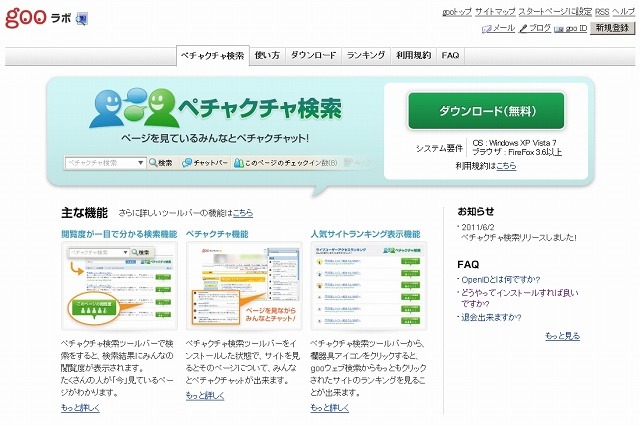The image size is (640, 426).
Task: Open the ダウンロード tab
Action: [313, 55]
